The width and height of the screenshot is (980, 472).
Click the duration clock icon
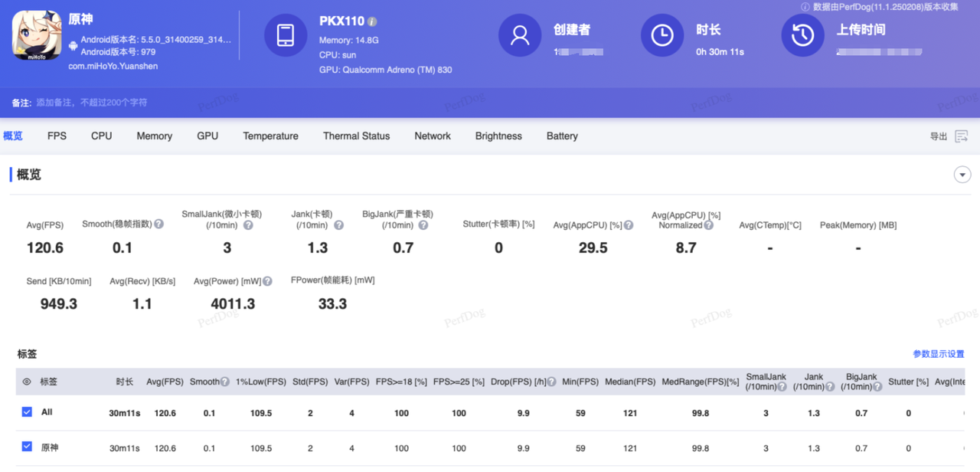pyautogui.click(x=662, y=35)
